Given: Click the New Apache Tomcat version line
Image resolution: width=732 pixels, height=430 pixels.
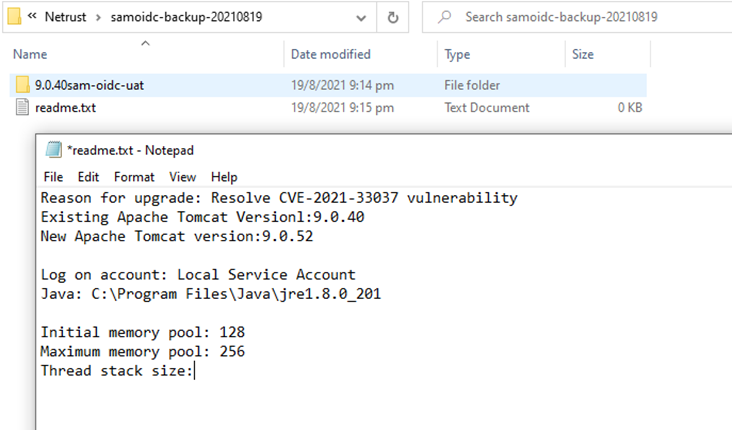Looking at the screenshot, I should (x=177, y=236).
